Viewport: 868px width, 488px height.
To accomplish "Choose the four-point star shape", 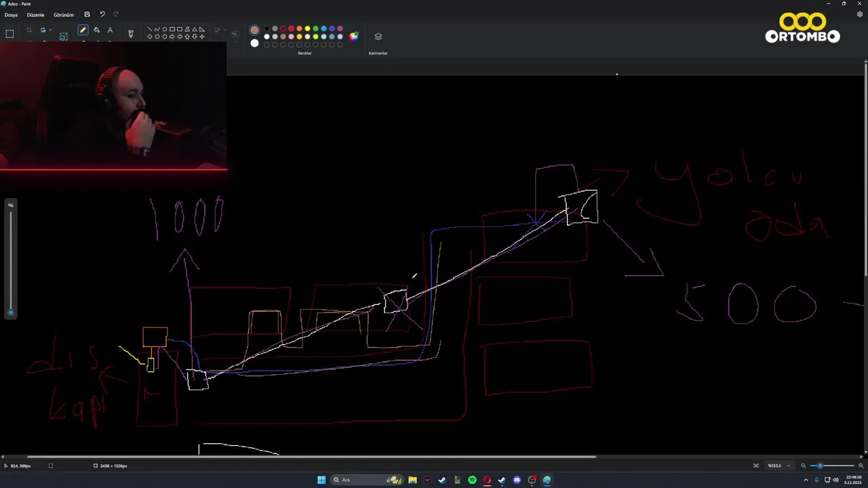I will [202, 37].
